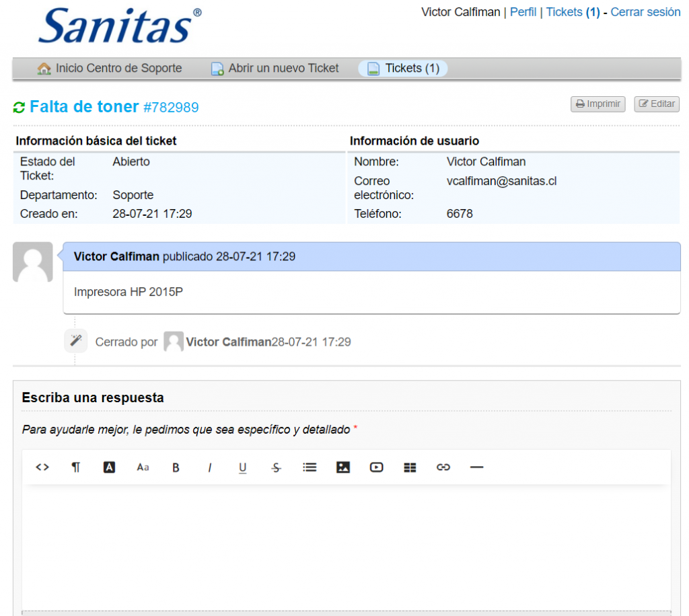Viewport: 689px width, 616px height.
Task: Apply strikethrough formatting
Action: (x=276, y=467)
